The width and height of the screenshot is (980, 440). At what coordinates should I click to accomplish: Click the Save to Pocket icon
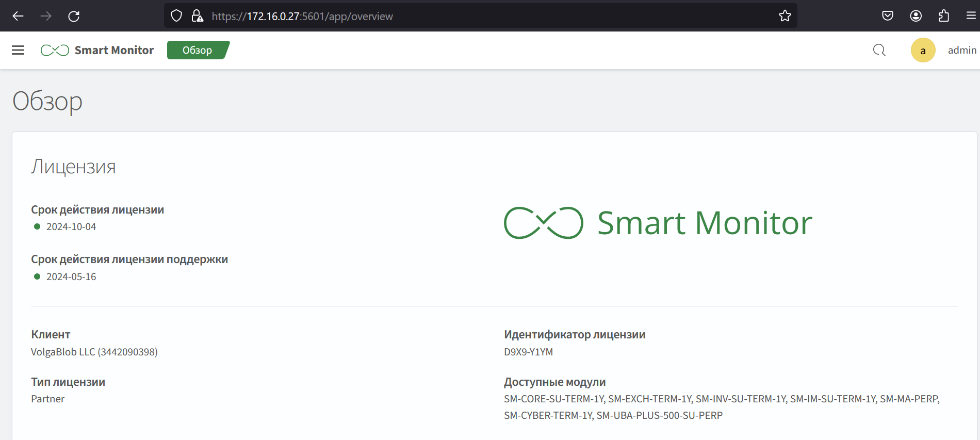(887, 16)
